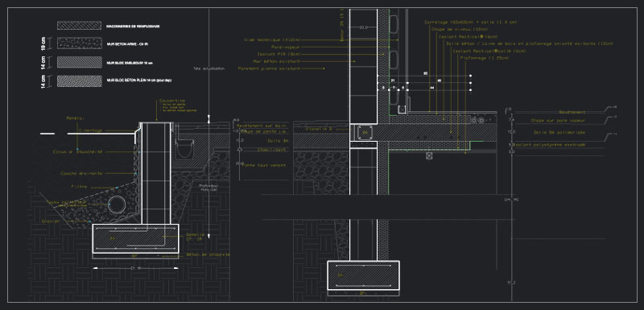
Task: Select the "Béton de propreté" label
Action: pyautogui.click(x=208, y=254)
